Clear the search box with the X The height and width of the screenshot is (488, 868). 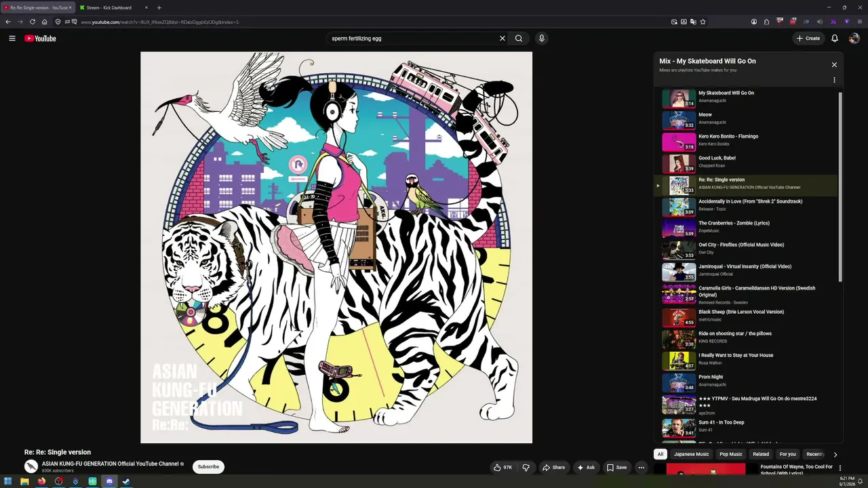(x=502, y=39)
